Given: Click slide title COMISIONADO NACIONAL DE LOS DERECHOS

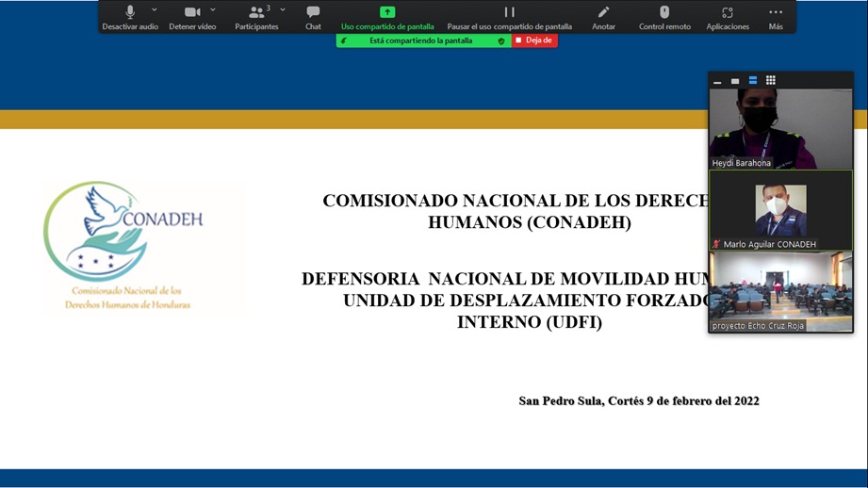Looking at the screenshot, I should [516, 201].
